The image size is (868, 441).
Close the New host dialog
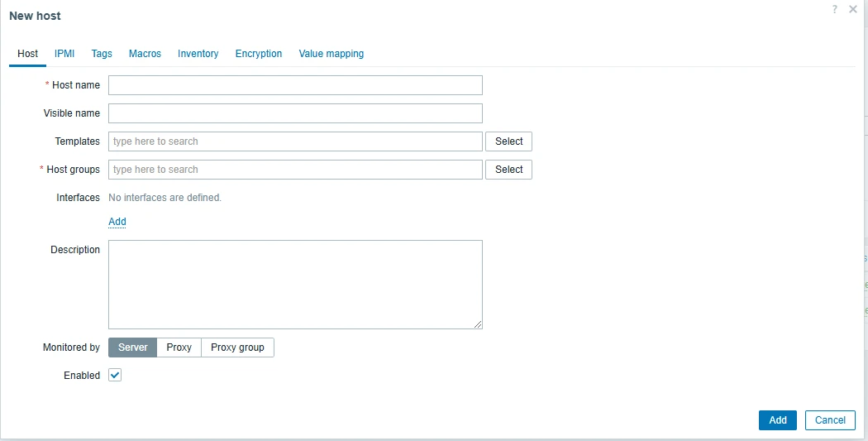click(853, 9)
